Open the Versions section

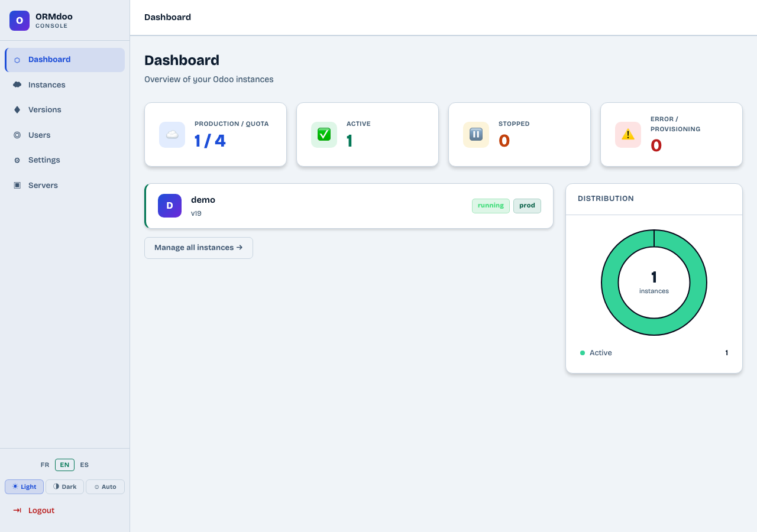click(65, 110)
